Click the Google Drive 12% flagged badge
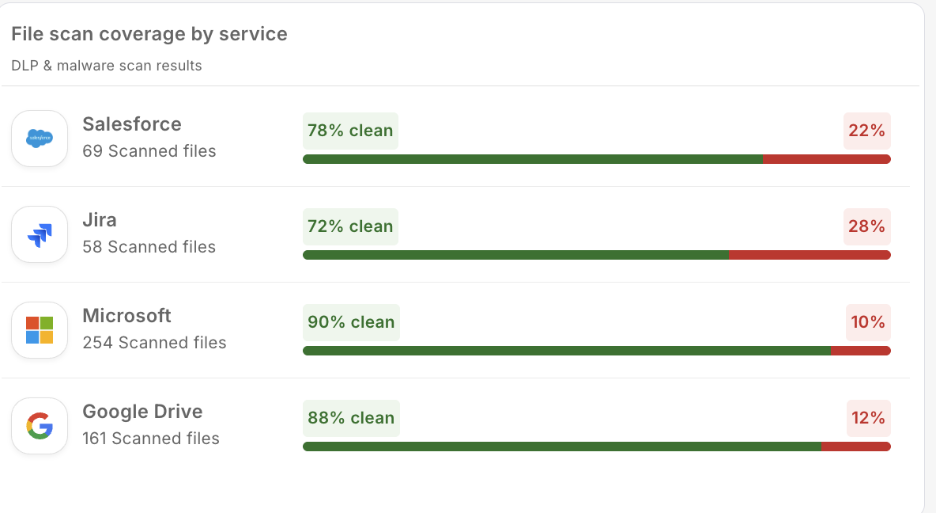Viewport: 936px width, 513px height. [868, 418]
